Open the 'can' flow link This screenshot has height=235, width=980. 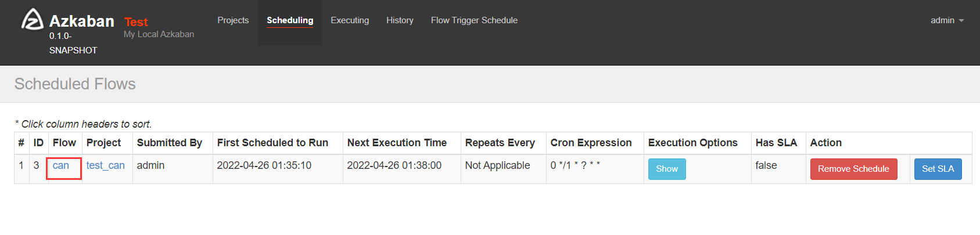coord(61,165)
